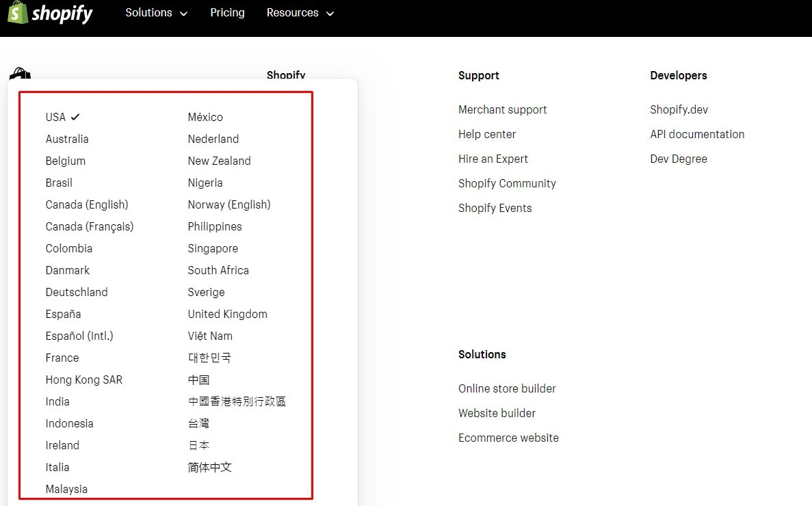Select USA in the country list
Viewport: 812px width, 506px height.
coord(55,117)
